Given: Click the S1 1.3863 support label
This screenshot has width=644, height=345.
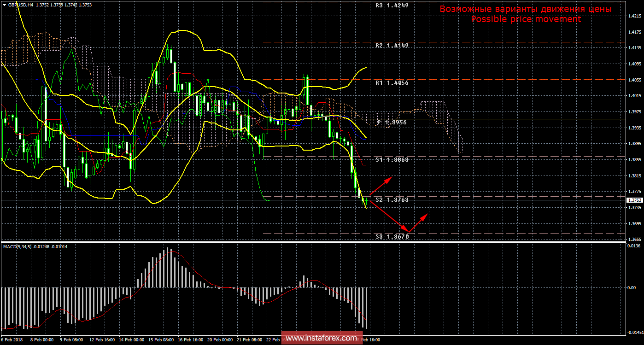Looking at the screenshot, I should click(x=391, y=159).
